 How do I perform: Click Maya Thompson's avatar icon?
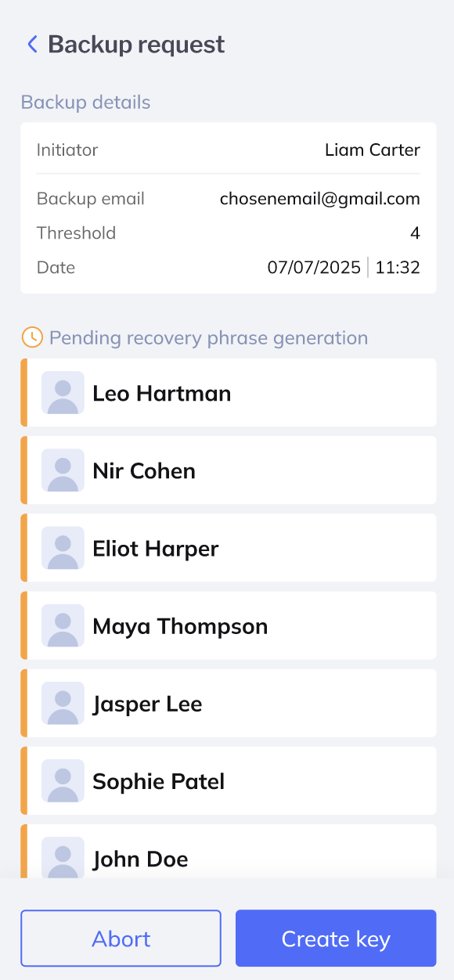pyautogui.click(x=63, y=625)
